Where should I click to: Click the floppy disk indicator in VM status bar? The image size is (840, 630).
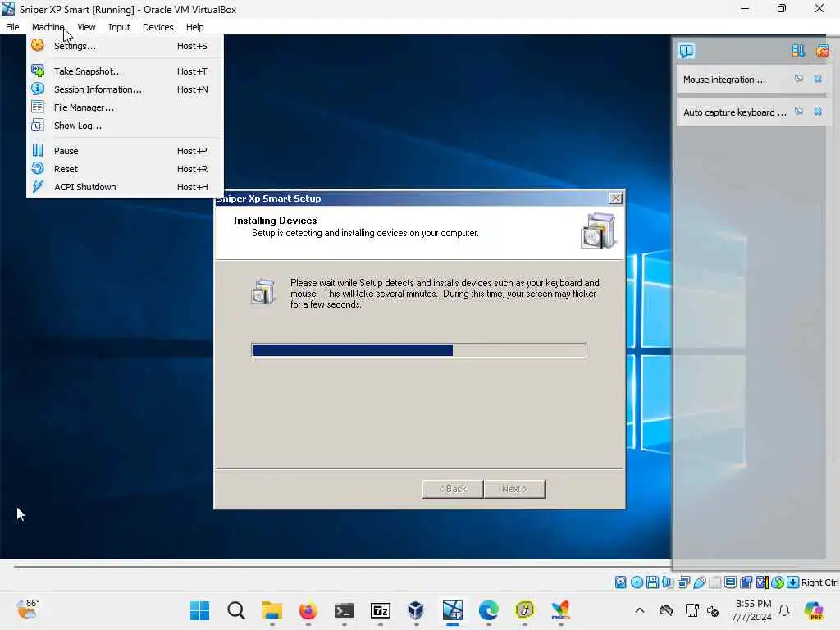click(652, 582)
